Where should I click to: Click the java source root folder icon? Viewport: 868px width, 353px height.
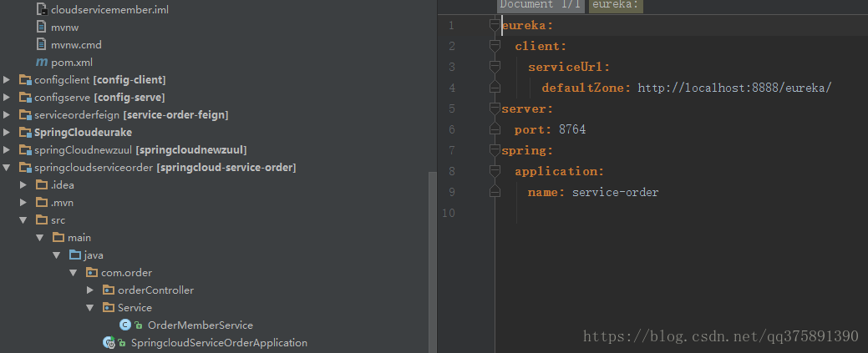pos(74,255)
